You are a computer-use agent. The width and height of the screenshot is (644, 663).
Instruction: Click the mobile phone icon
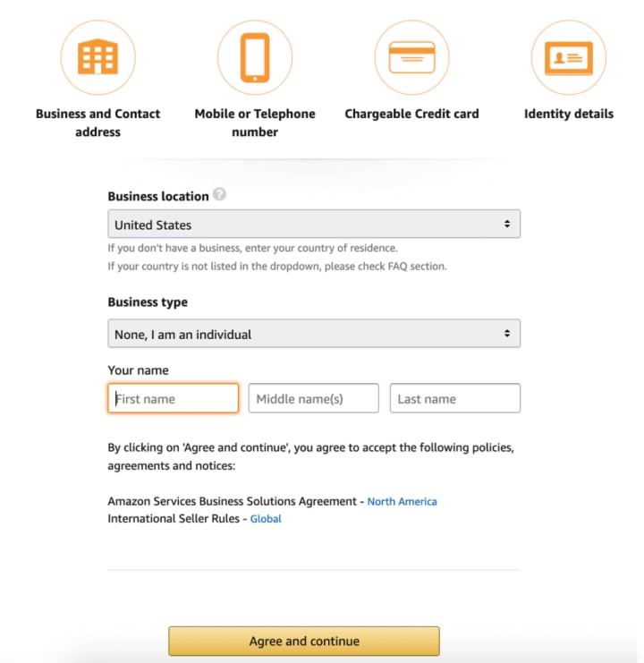tap(255, 57)
